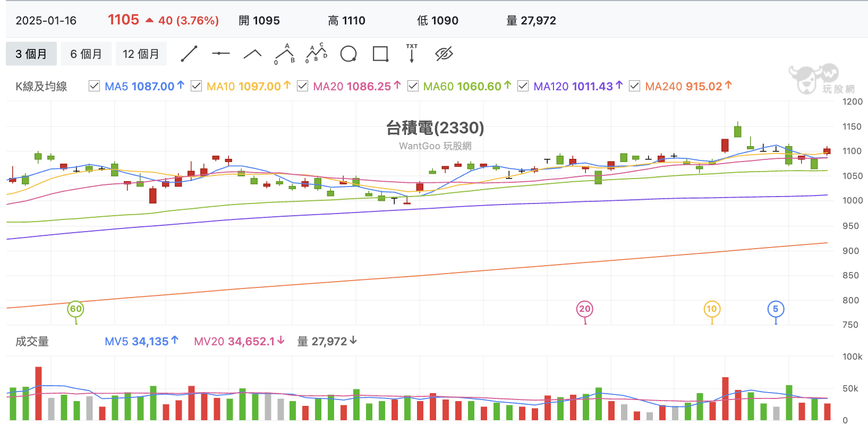This screenshot has width=868, height=425.
Task: Switch to the 6 個月 range tab
Action: click(86, 54)
